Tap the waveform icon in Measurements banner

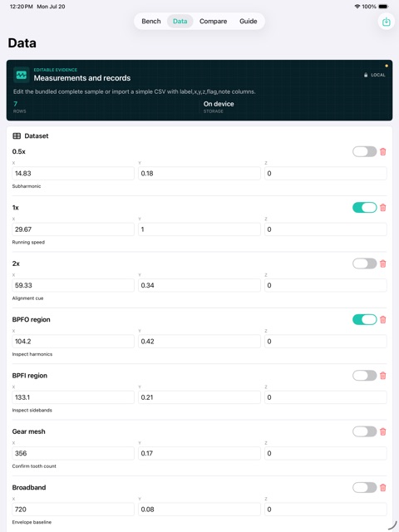(x=22, y=75)
